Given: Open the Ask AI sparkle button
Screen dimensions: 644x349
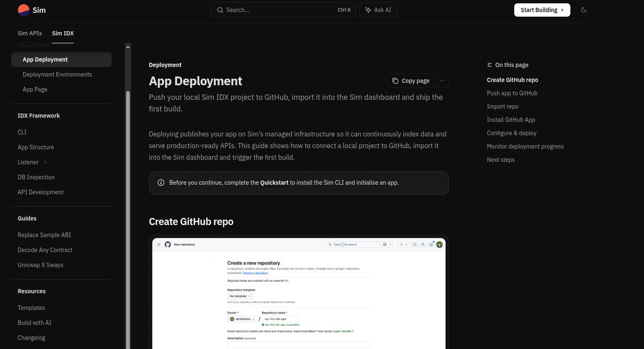Looking at the screenshot, I should 378,10.
